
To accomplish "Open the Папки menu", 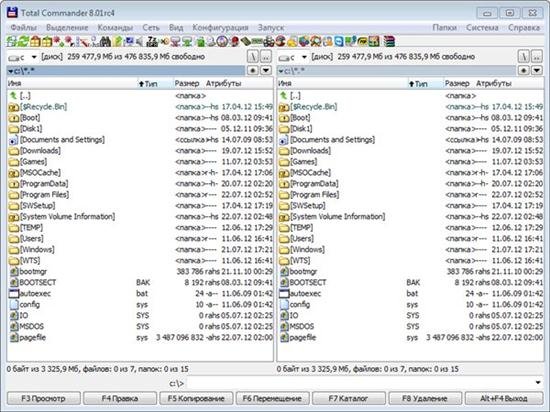I will (x=444, y=27).
